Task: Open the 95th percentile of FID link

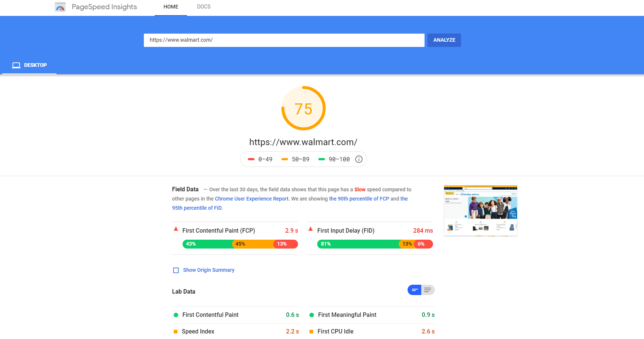Action: click(x=197, y=208)
